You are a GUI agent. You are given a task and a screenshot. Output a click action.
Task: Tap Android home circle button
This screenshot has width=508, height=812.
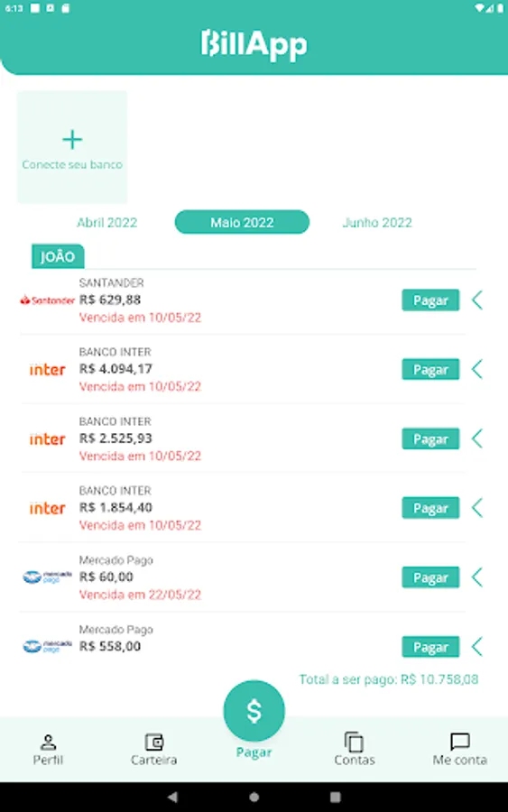254,797
